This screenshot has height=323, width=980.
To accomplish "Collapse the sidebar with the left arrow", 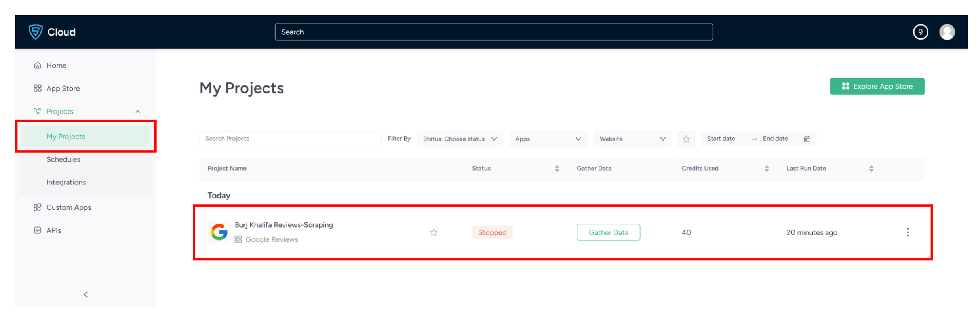I will 86,295.
